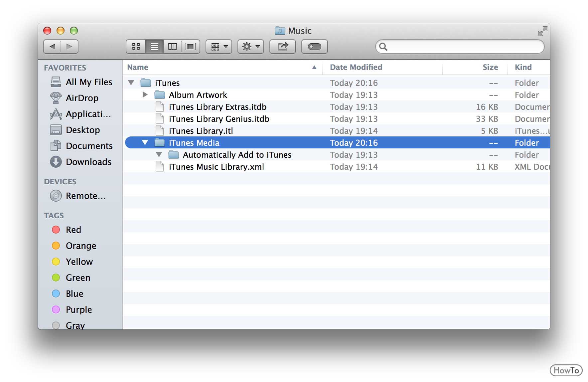The height and width of the screenshot is (382, 588).
Task: Select the iTunes Media folder
Action: pyautogui.click(x=337, y=142)
